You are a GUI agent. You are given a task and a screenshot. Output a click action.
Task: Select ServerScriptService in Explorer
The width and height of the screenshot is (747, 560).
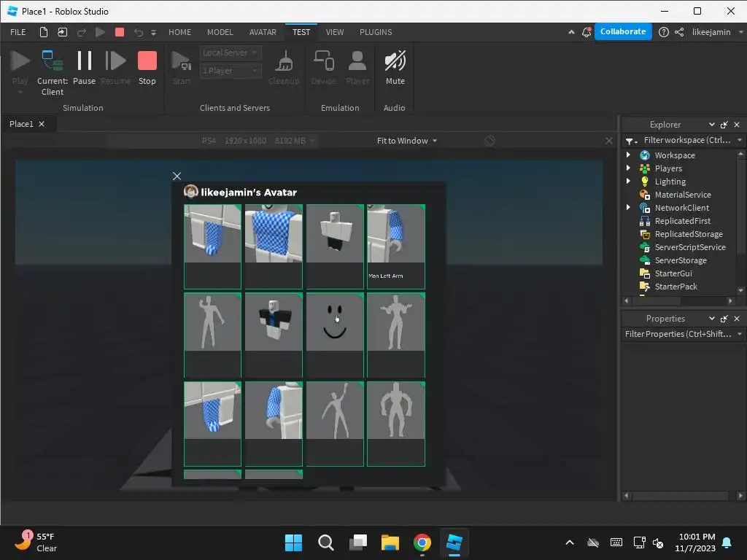click(689, 247)
